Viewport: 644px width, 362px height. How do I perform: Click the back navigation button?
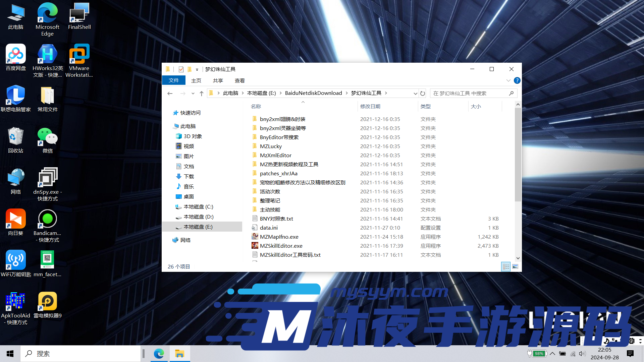tap(170, 93)
